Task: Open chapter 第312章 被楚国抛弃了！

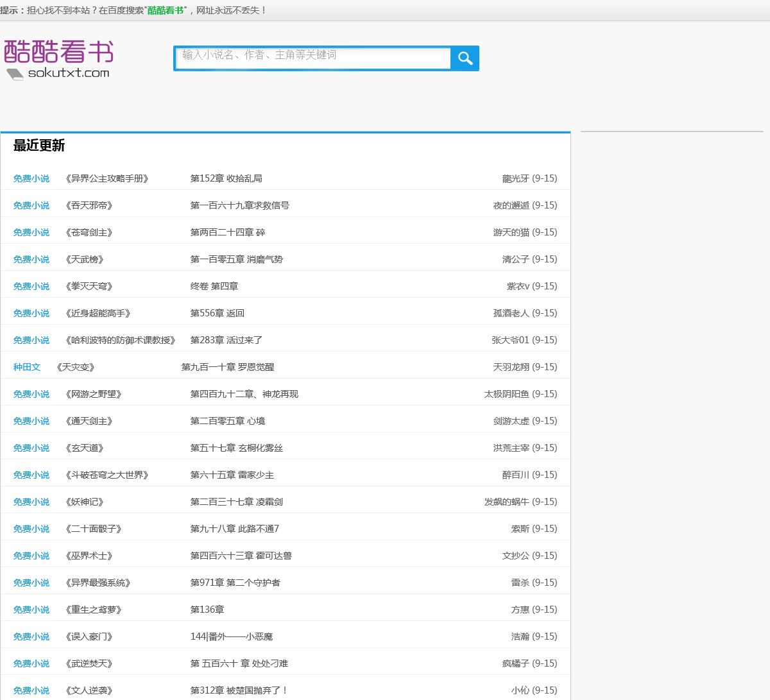Action: pos(239,690)
